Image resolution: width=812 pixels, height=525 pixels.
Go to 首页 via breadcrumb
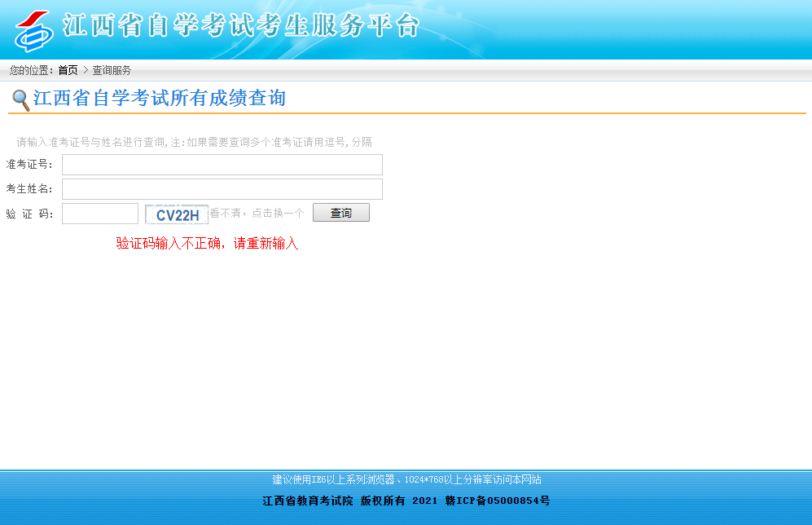pos(68,70)
